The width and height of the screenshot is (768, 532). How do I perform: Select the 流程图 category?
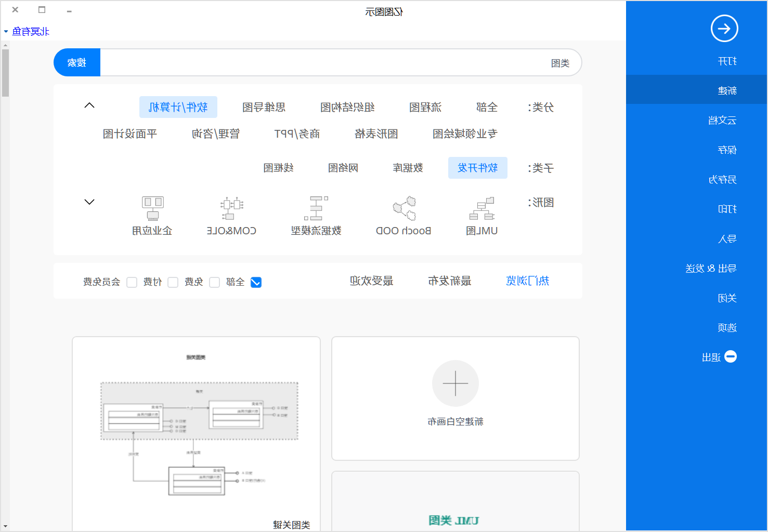coord(425,107)
